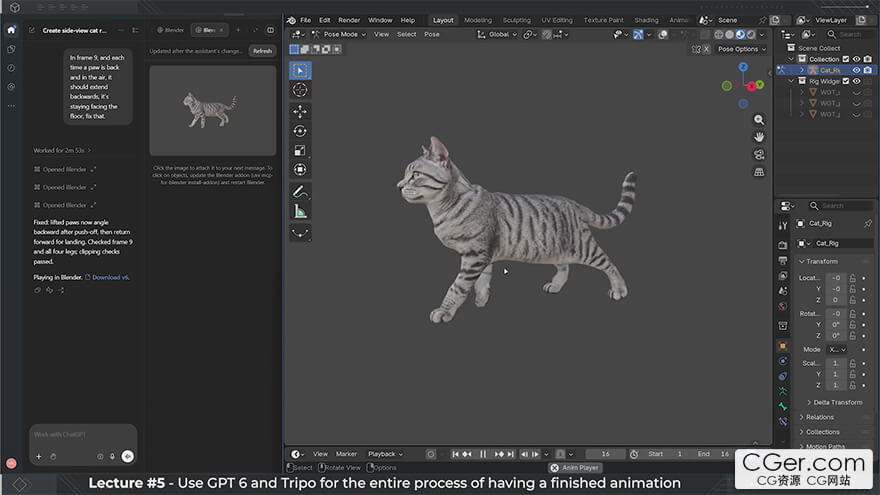Jump to the first frame
Image resolution: width=880 pixels, height=495 pixels.
point(455,454)
